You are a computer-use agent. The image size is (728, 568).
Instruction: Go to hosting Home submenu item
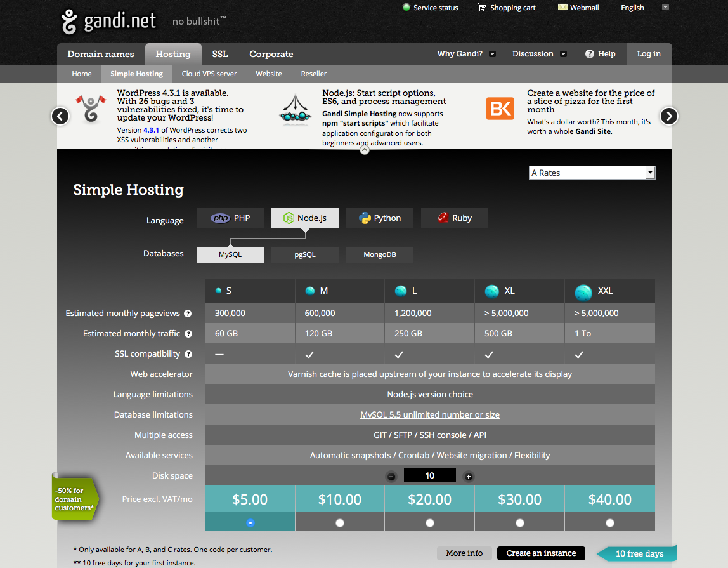[82, 74]
